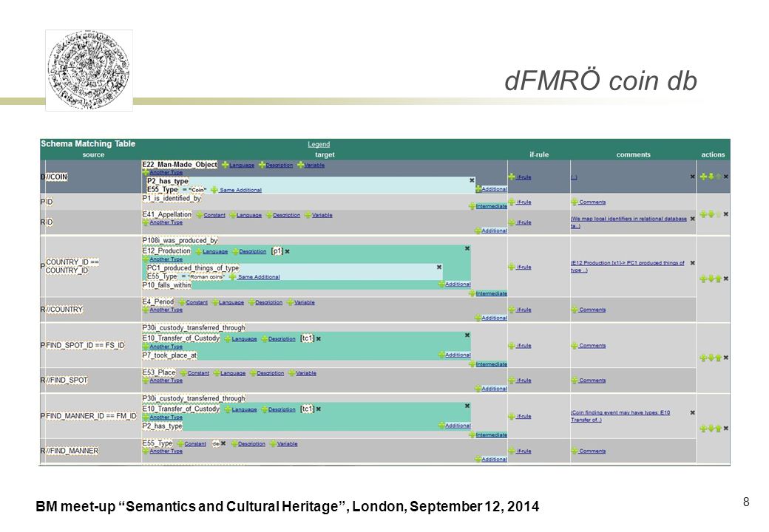The height and width of the screenshot is (532, 769).
Task: Add Variable to E41_Appellation
Action: tap(318, 215)
